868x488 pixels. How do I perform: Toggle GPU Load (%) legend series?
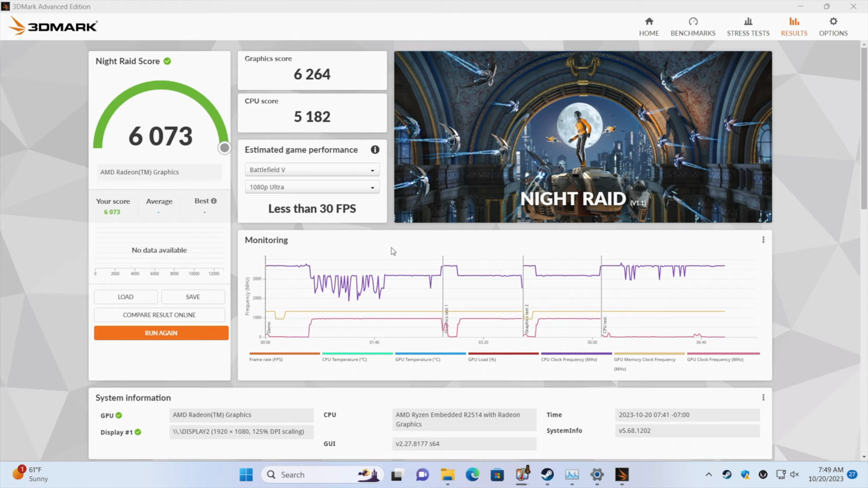tap(503, 357)
